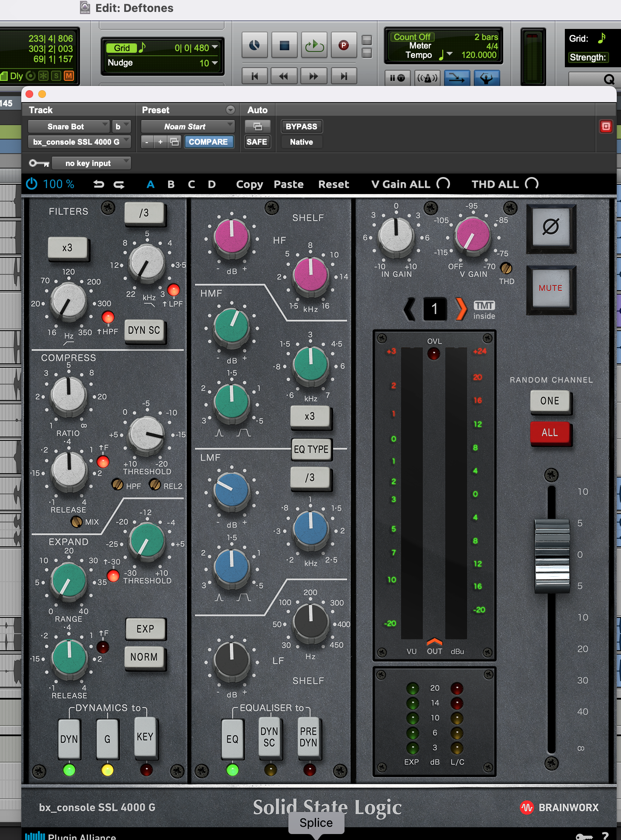The image size is (621, 840).
Task: Open the Preset menu arrow
Action: [230, 110]
